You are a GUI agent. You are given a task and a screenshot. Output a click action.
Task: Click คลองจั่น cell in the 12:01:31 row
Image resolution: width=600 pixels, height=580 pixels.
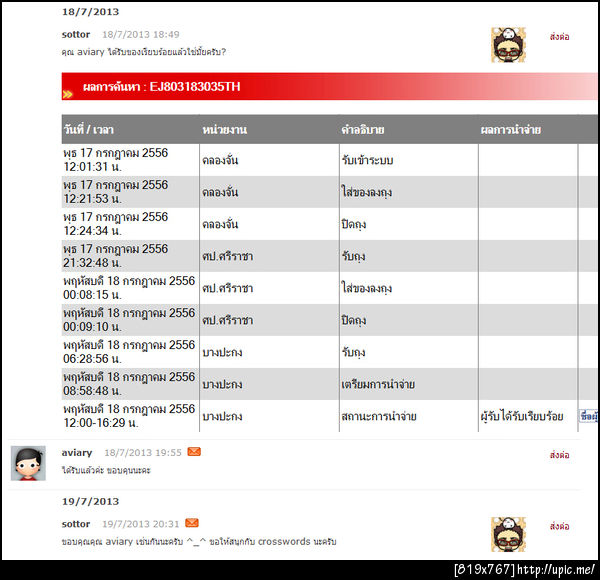click(269, 160)
